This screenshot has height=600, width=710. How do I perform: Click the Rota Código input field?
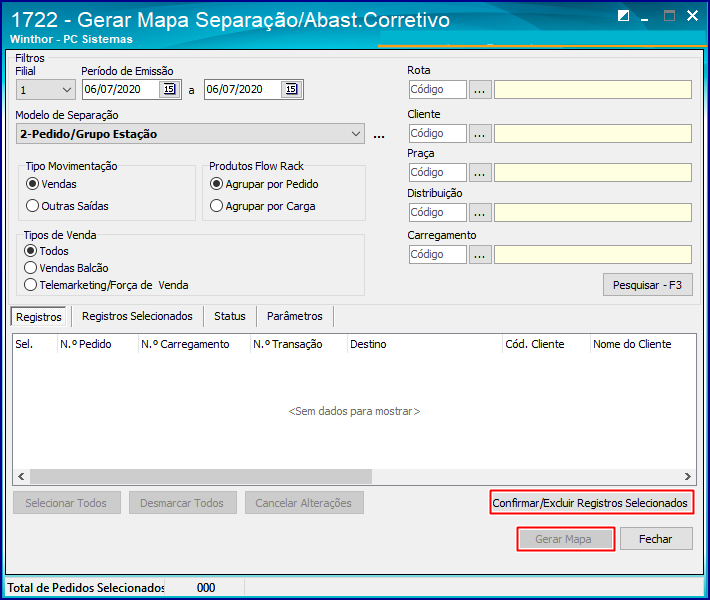[437, 90]
